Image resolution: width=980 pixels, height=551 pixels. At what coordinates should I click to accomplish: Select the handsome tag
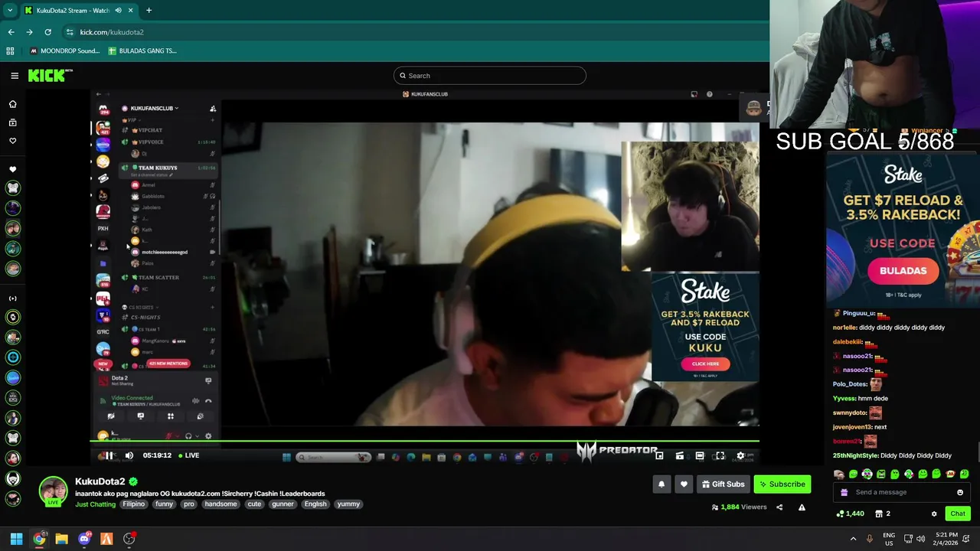pyautogui.click(x=221, y=504)
